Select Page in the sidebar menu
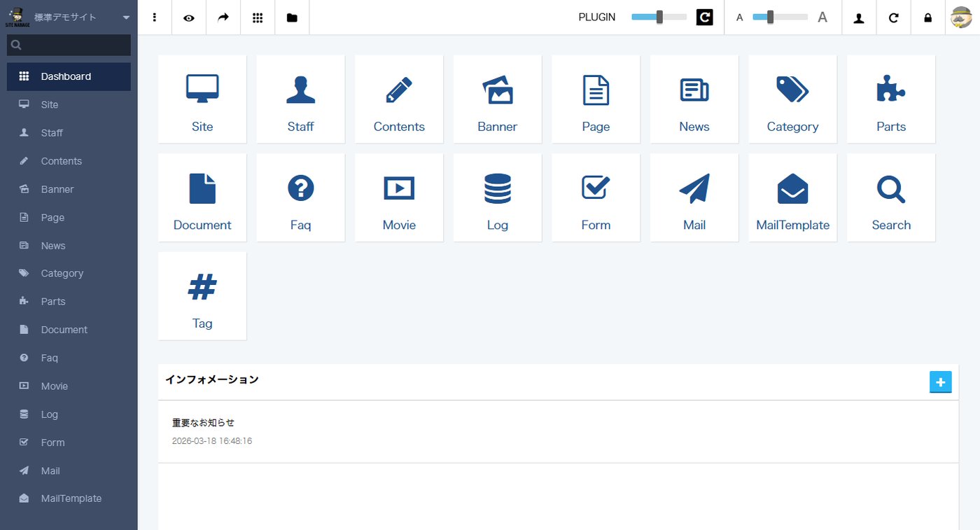Screen dimensions: 980x530 (69, 217)
